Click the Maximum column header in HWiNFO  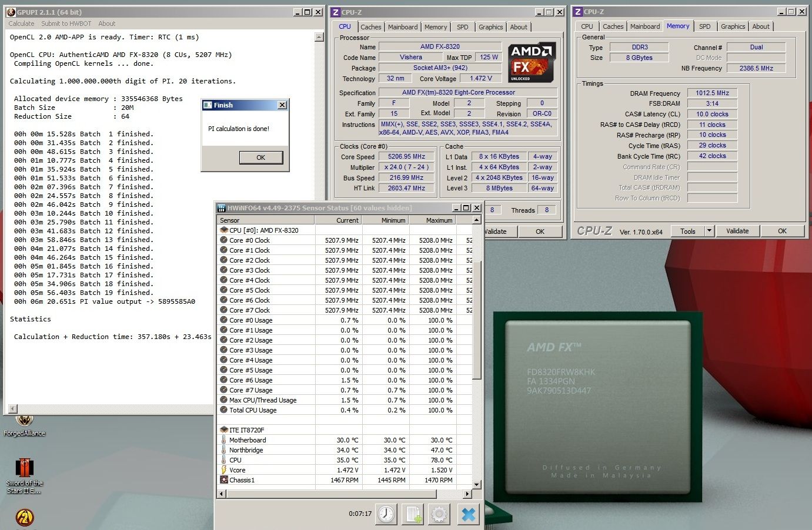click(x=432, y=220)
